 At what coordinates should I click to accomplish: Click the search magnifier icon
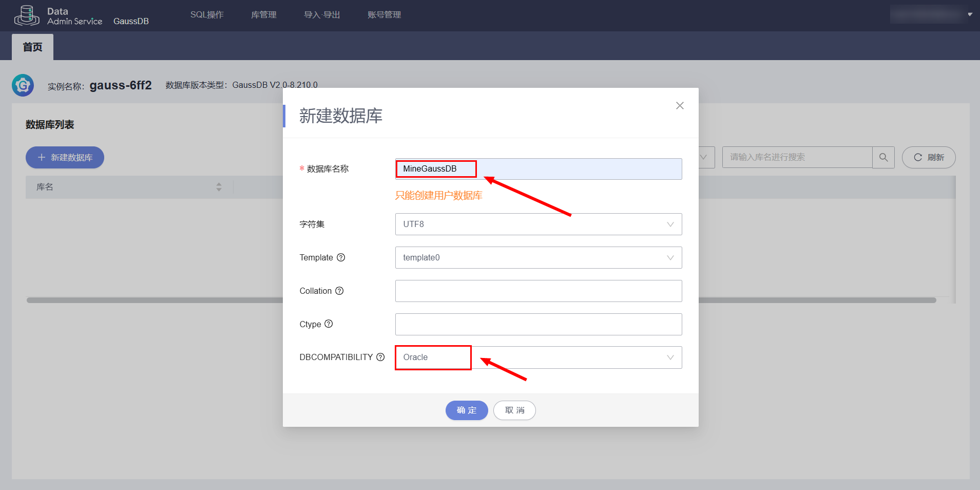click(883, 157)
